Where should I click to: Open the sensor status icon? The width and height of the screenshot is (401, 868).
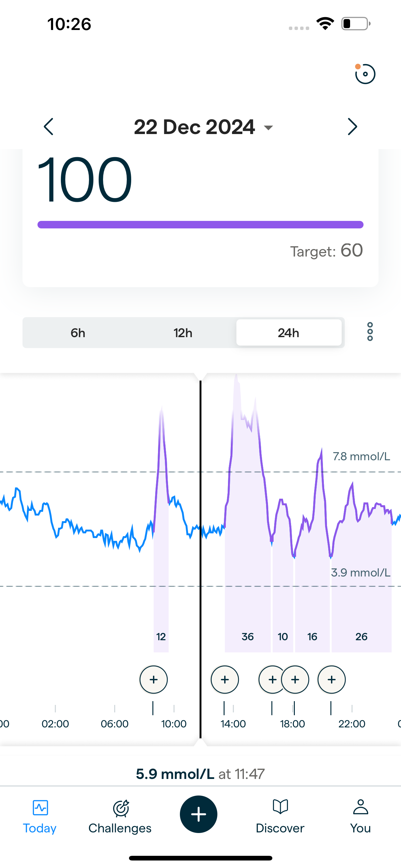click(x=365, y=74)
